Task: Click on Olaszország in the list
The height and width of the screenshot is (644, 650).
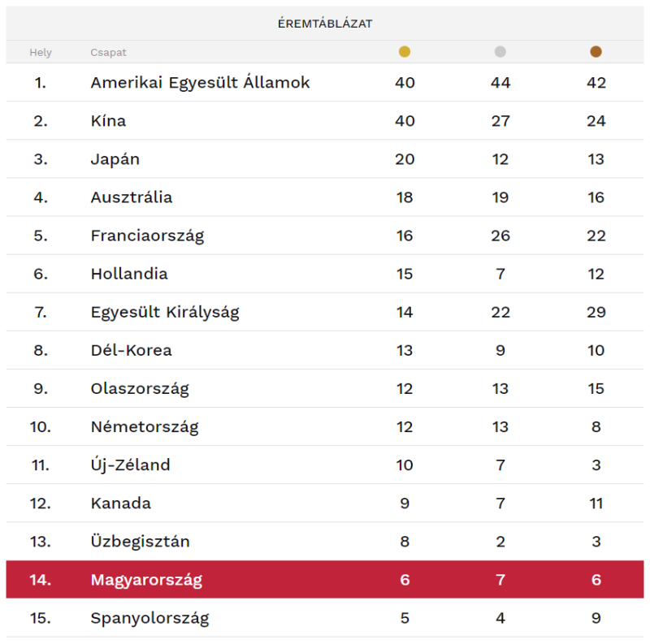Action: coord(140,388)
